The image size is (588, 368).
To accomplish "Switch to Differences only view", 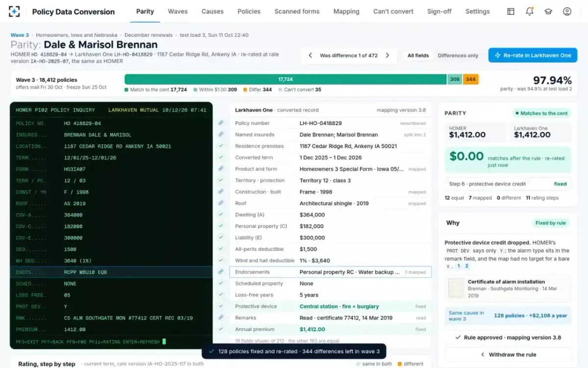I will click(458, 55).
